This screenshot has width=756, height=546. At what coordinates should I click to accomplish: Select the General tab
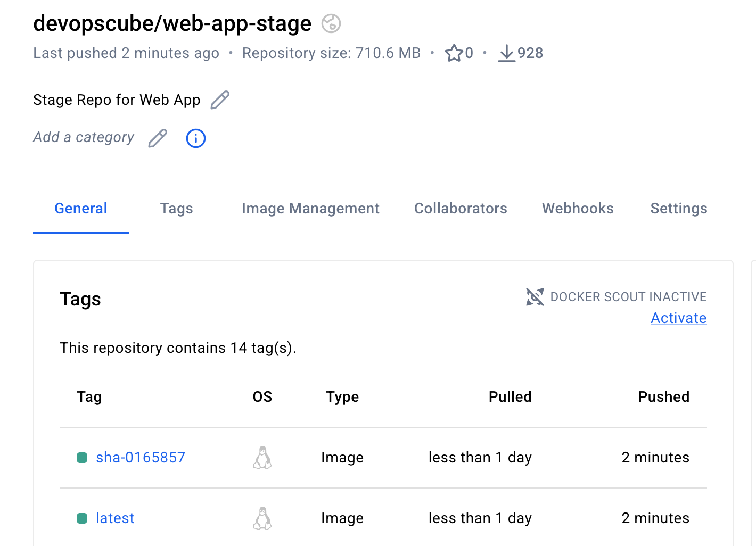pos(81,209)
